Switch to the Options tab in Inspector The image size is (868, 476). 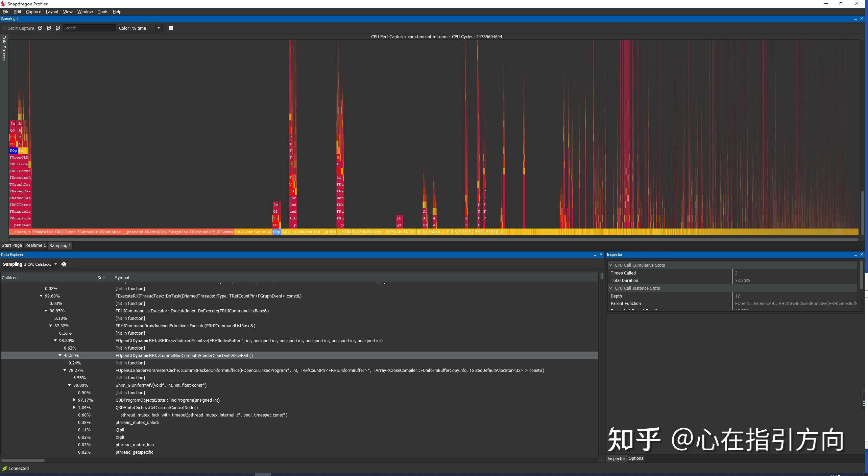[x=635, y=458]
